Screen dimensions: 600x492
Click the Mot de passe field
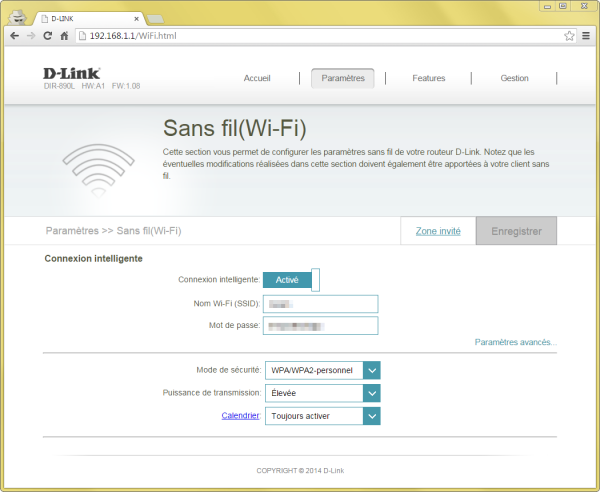(321, 325)
